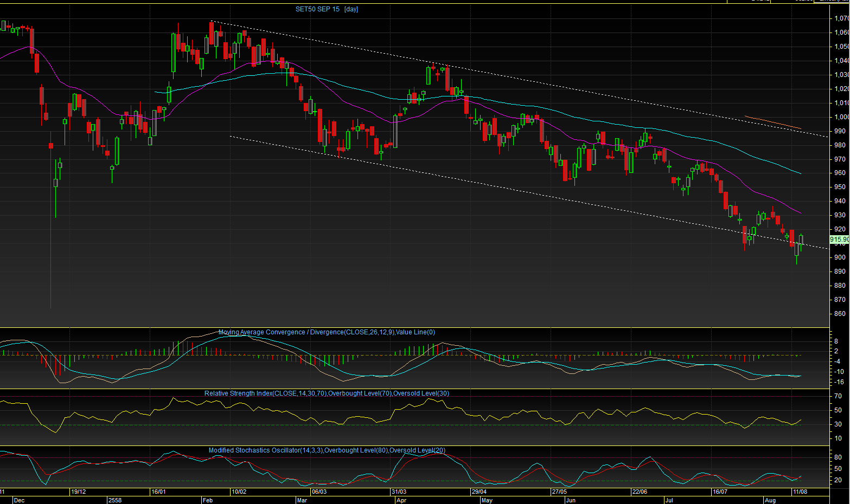Click the 27/05 date label on time axis
Image resolution: width=850 pixels, height=504 pixels.
[x=559, y=492]
